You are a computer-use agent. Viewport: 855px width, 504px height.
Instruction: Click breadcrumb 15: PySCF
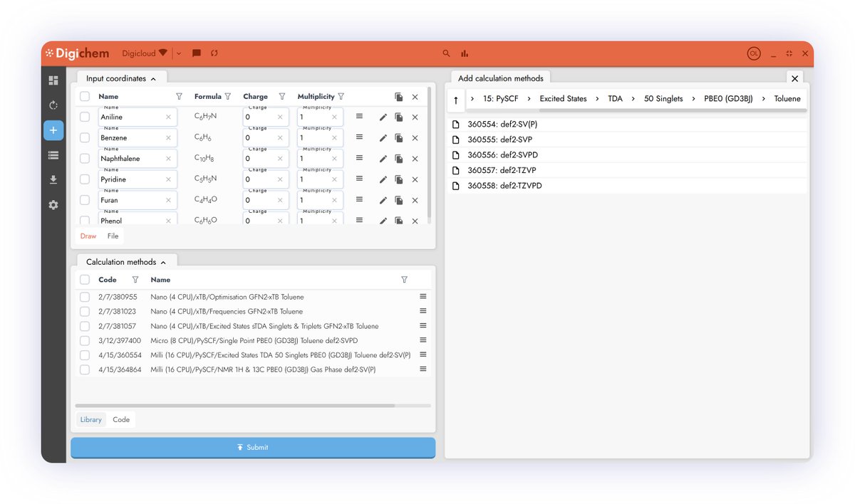(x=500, y=99)
